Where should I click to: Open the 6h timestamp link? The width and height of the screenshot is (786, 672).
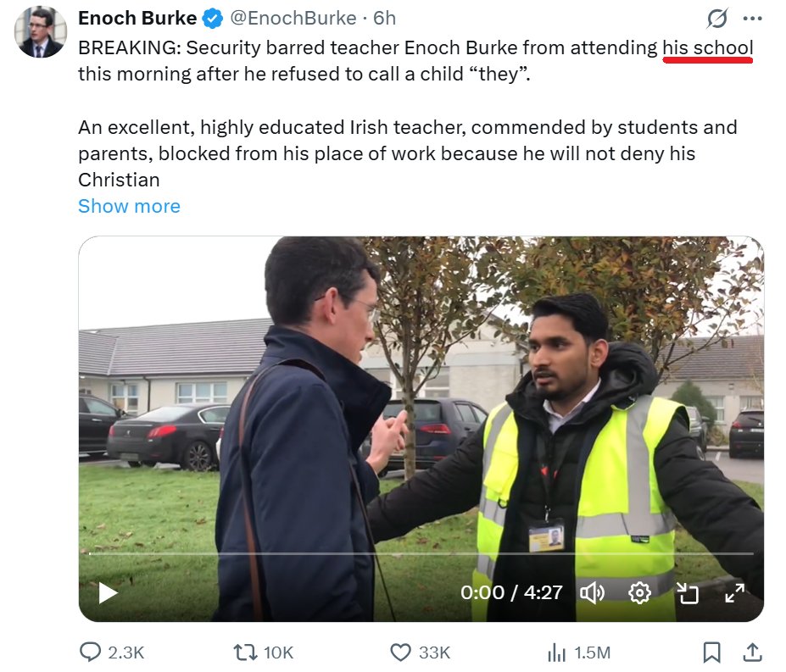coord(385,18)
